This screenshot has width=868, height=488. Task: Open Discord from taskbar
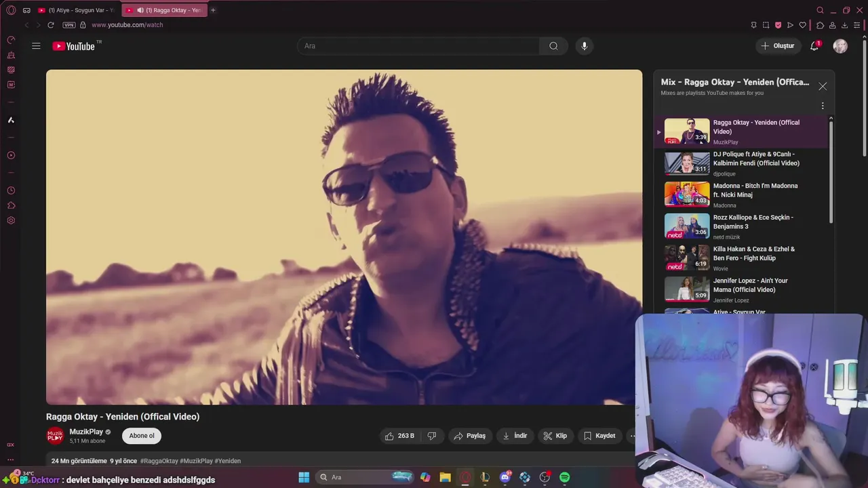coord(505,477)
